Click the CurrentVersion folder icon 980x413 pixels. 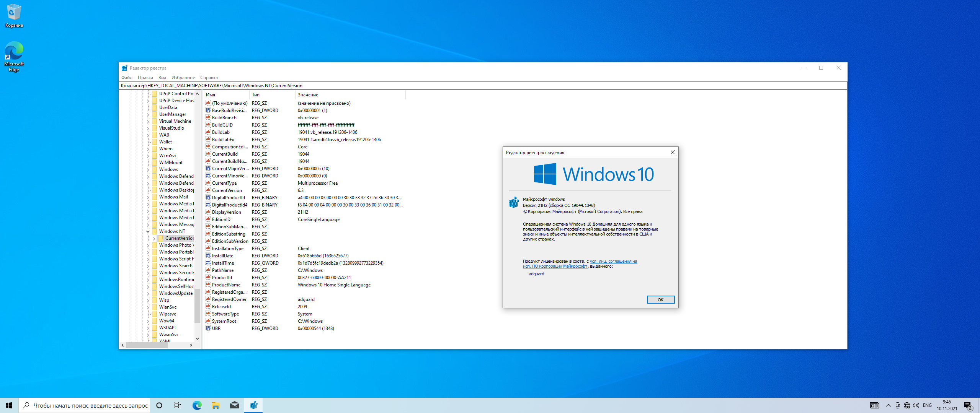(161, 238)
